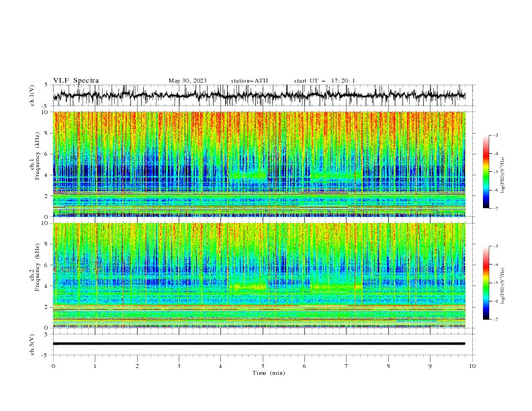Click the ch.1 voltage waveform trace
The image size is (532, 411).
point(259,95)
